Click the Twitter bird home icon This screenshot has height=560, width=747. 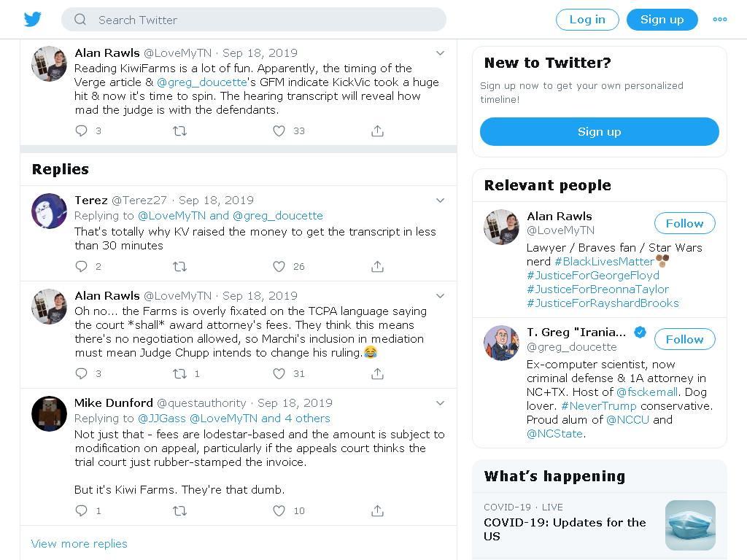click(32, 20)
